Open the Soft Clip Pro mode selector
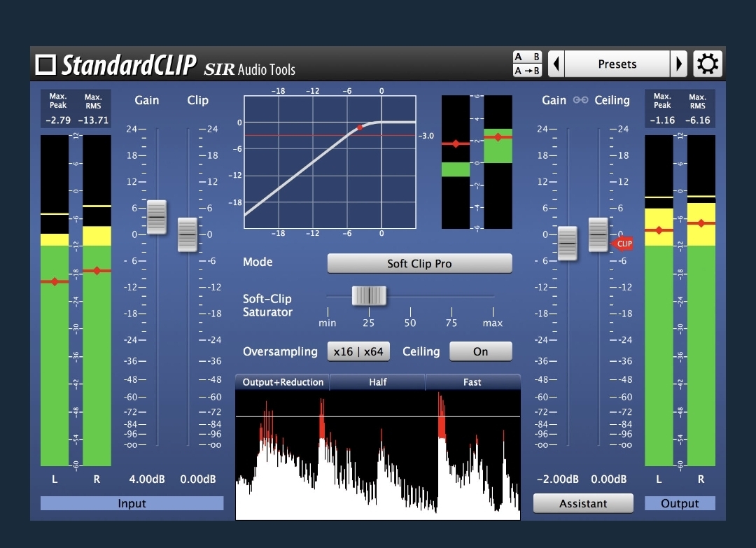Image resolution: width=756 pixels, height=548 pixels. point(419,264)
